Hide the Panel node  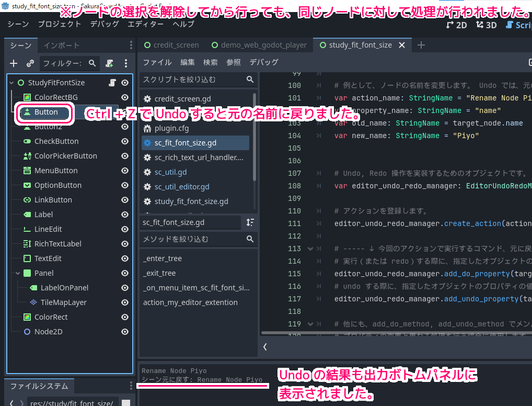[x=125, y=273]
